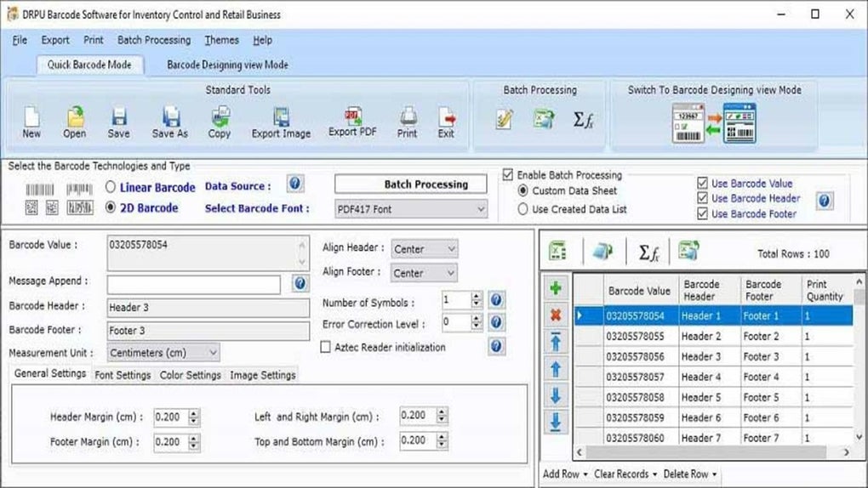Check the Aztec Reader initialization box

click(x=325, y=347)
